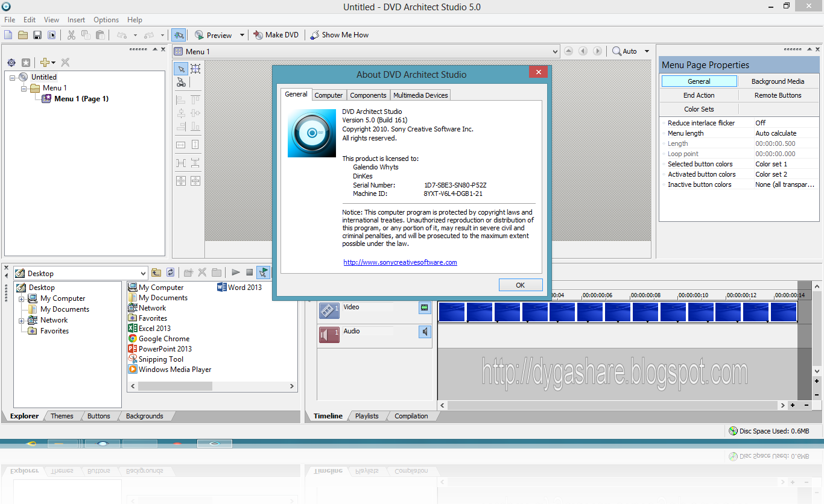Switch to the Playlists tab
The image size is (824, 504).
[x=367, y=416]
